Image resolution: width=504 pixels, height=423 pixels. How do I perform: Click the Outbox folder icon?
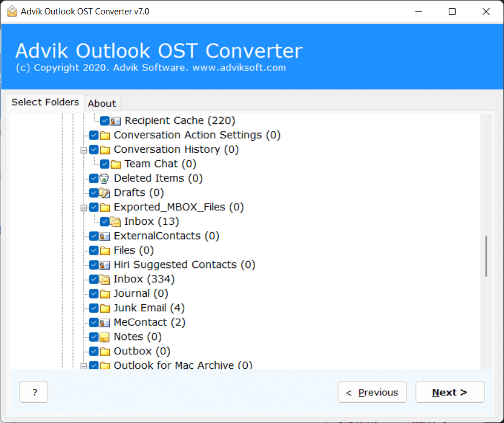(x=105, y=352)
